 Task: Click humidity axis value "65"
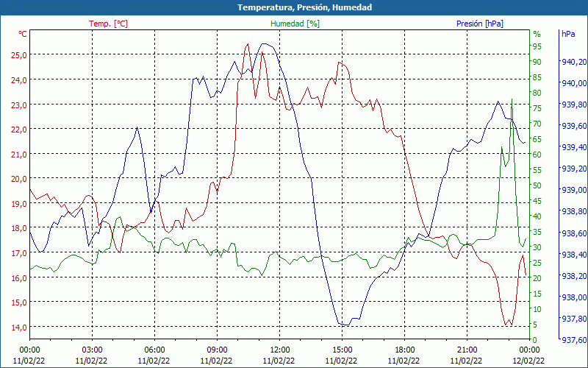point(537,139)
